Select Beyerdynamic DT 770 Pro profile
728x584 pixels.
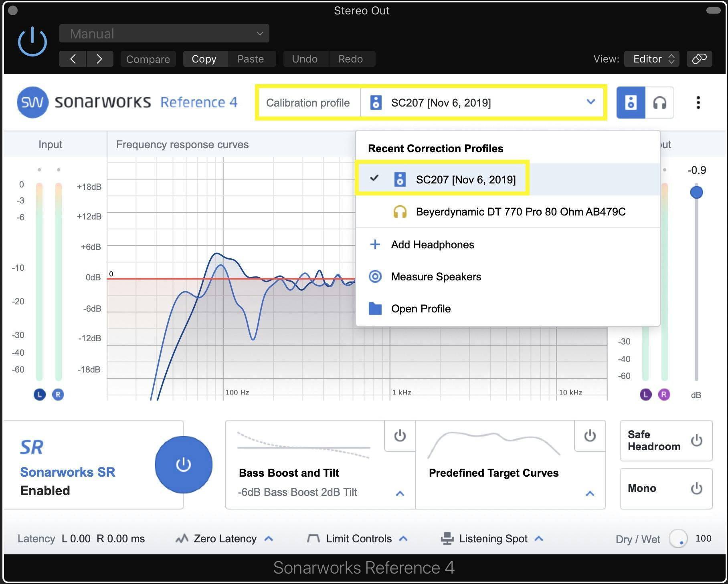[x=520, y=212]
